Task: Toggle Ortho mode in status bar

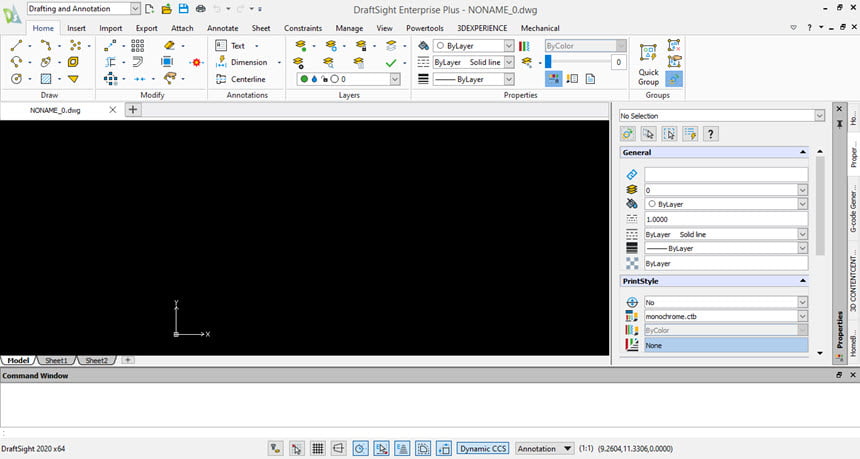Action: click(x=338, y=449)
